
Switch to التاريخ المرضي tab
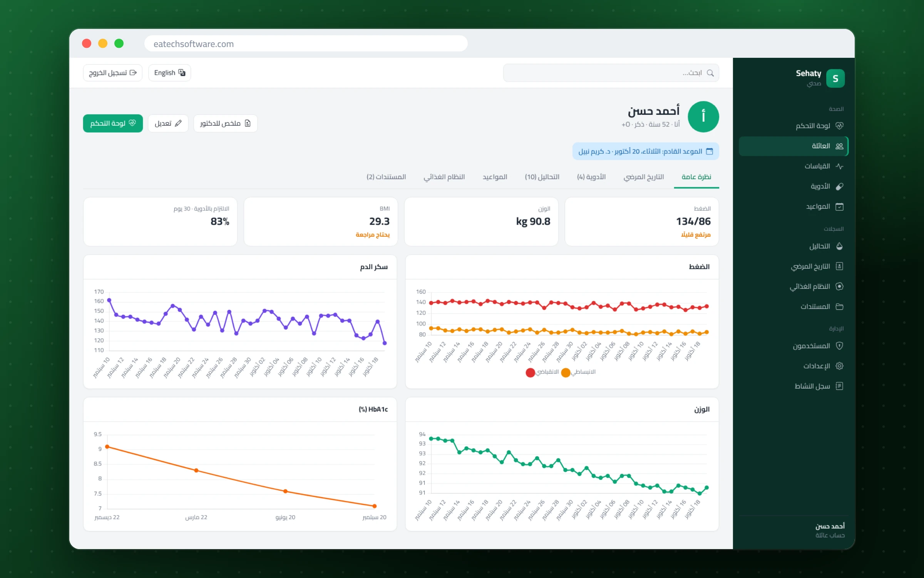[x=644, y=177]
